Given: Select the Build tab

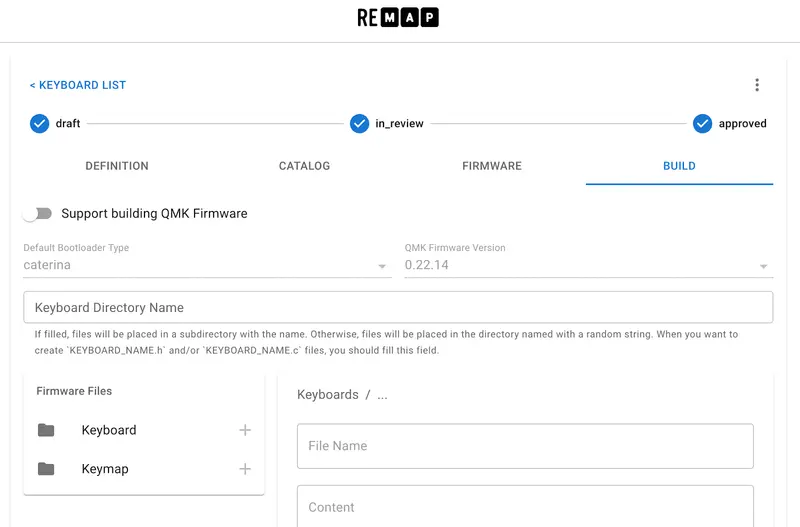Looking at the screenshot, I should (x=679, y=166).
